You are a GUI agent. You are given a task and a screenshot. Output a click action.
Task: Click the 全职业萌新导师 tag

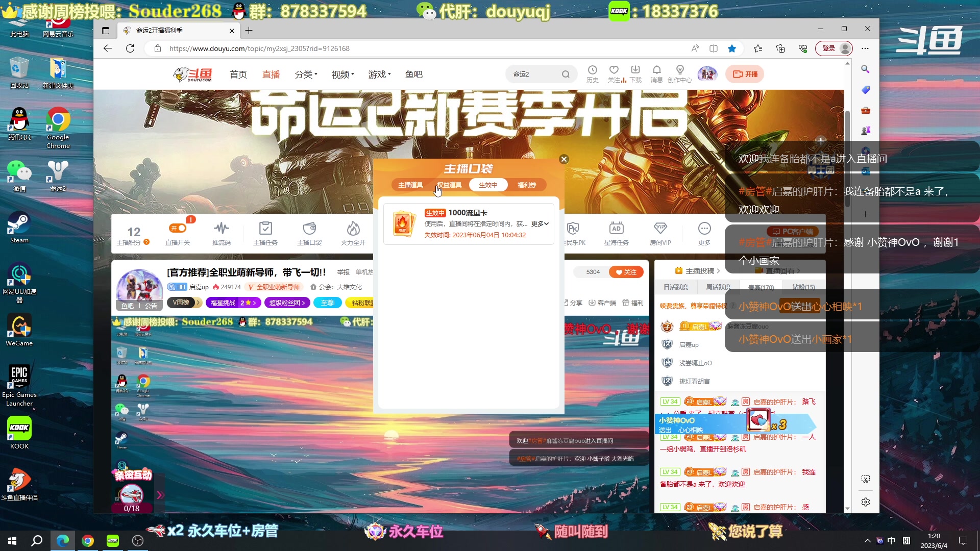(274, 287)
